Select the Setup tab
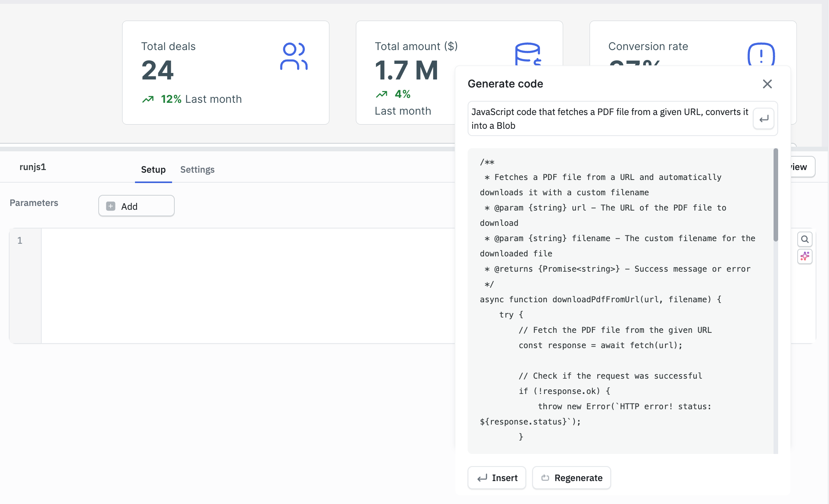 click(x=153, y=169)
